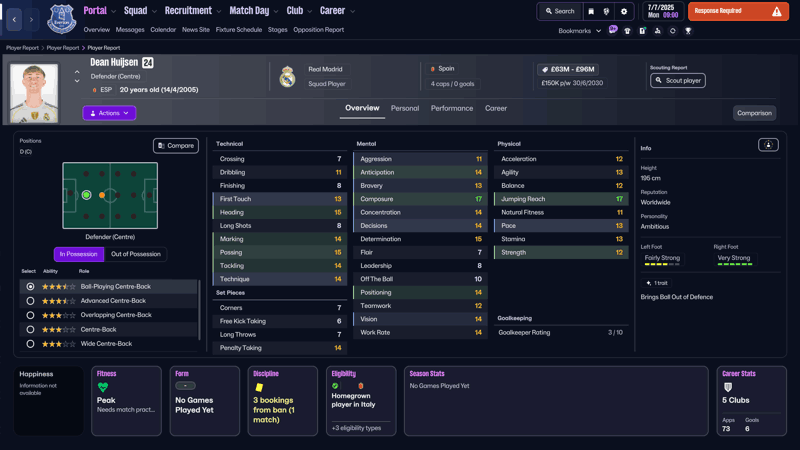Expand the Club menu chevron
The image size is (800, 450).
pyautogui.click(x=310, y=11)
